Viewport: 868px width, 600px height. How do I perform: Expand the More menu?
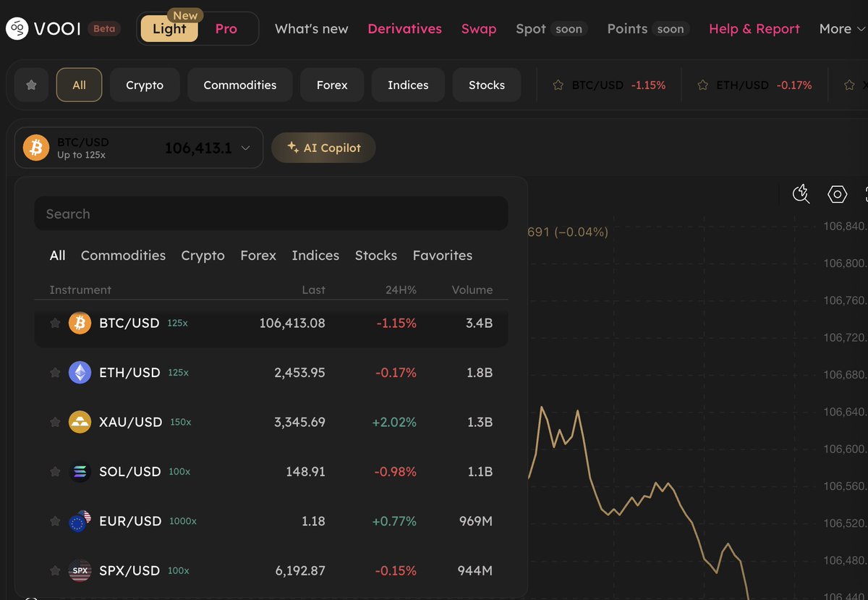842,29
